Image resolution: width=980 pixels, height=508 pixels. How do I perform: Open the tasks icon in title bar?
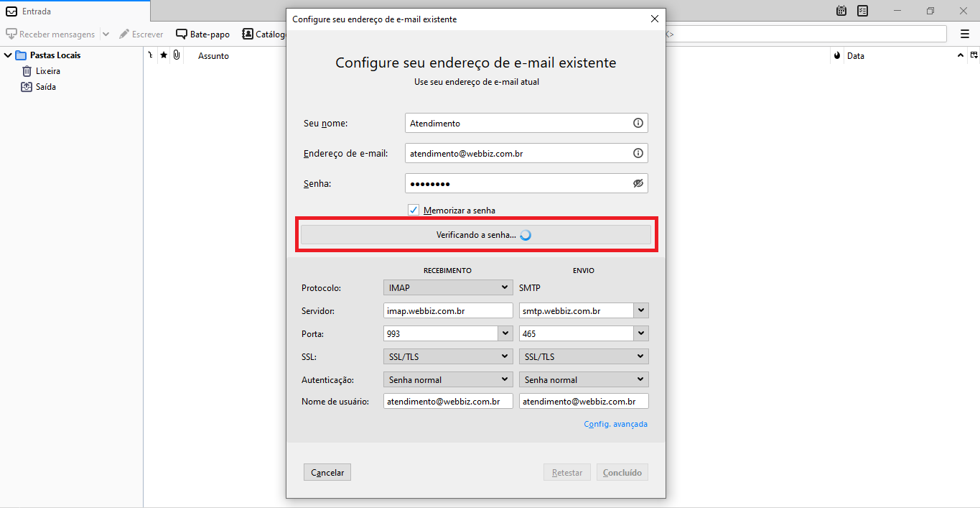pos(862,11)
